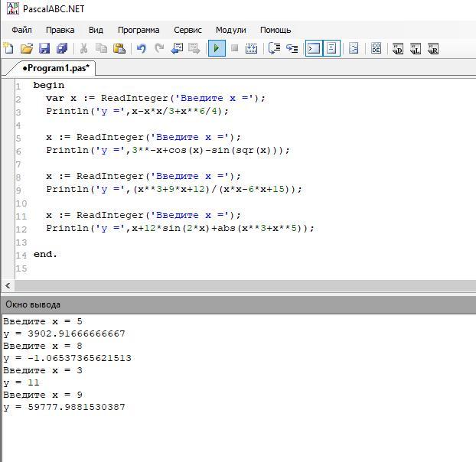Toggle the second highlighted panel button
This screenshot has height=462, width=476.
point(331,48)
